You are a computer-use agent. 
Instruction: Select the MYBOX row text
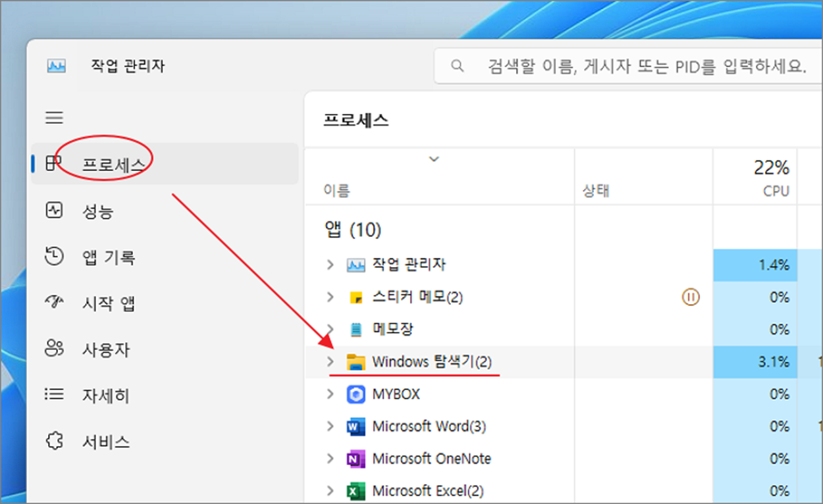coord(396,394)
